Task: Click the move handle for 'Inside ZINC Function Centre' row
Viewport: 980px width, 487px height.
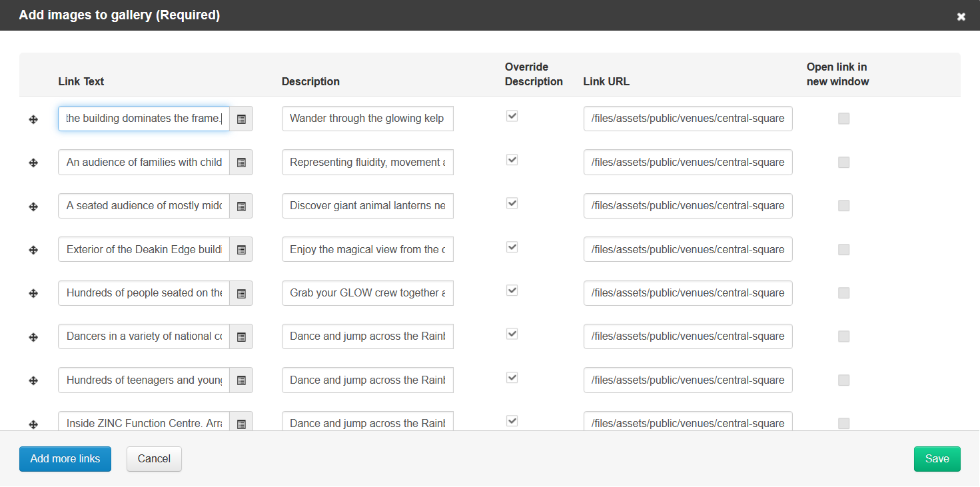Action: (x=33, y=424)
